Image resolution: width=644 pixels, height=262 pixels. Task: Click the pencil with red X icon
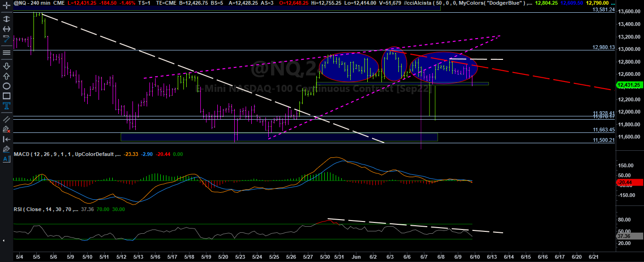pyautogui.click(x=7, y=129)
